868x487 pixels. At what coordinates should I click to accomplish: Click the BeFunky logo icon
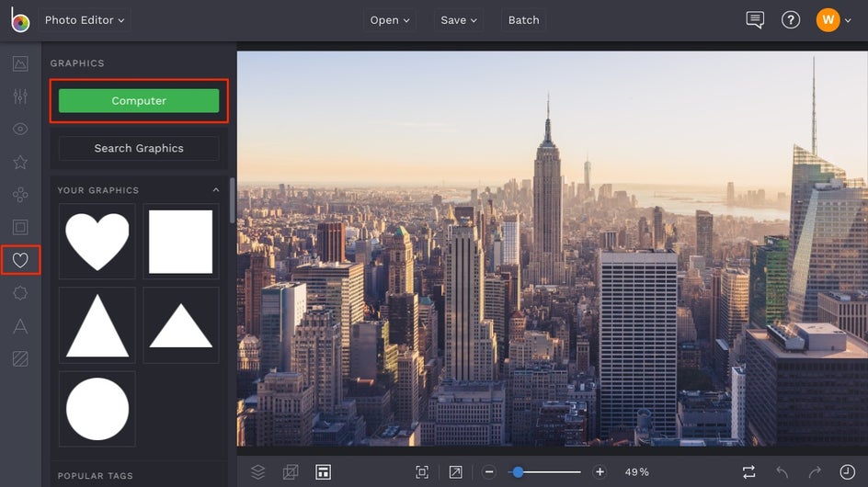[x=20, y=20]
